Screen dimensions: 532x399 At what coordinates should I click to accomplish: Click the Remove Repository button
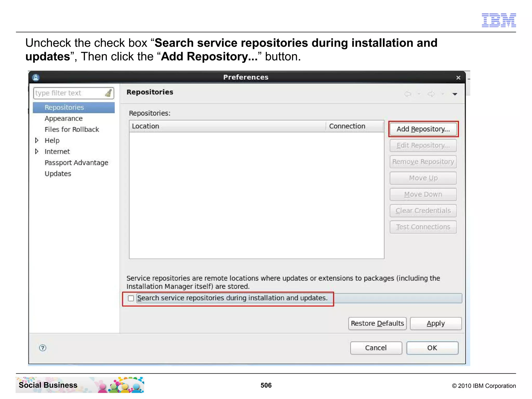click(423, 162)
